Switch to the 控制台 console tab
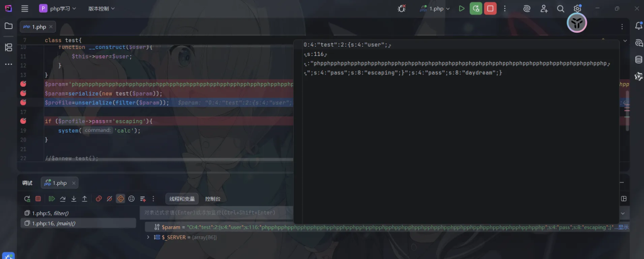 [213, 199]
